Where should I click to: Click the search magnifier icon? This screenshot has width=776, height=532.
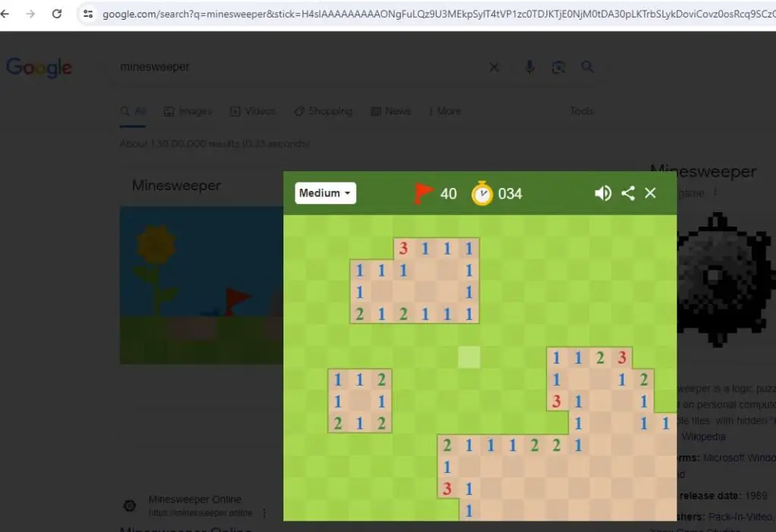(587, 67)
